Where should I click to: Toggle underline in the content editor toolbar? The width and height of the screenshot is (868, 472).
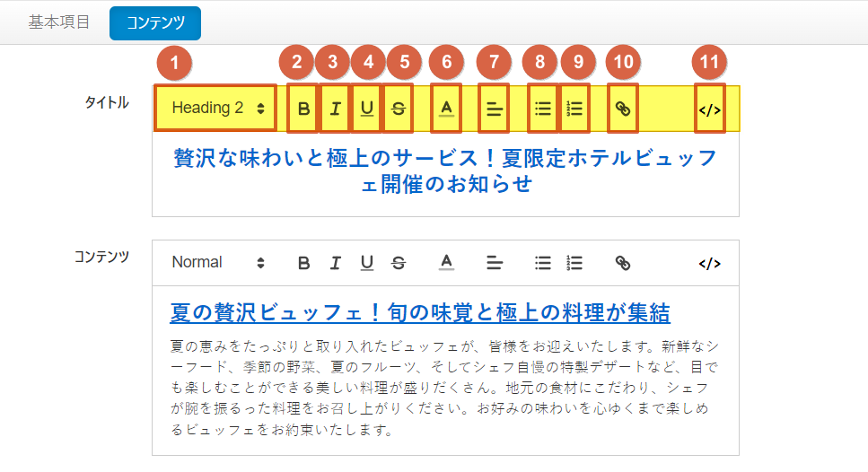[366, 263]
